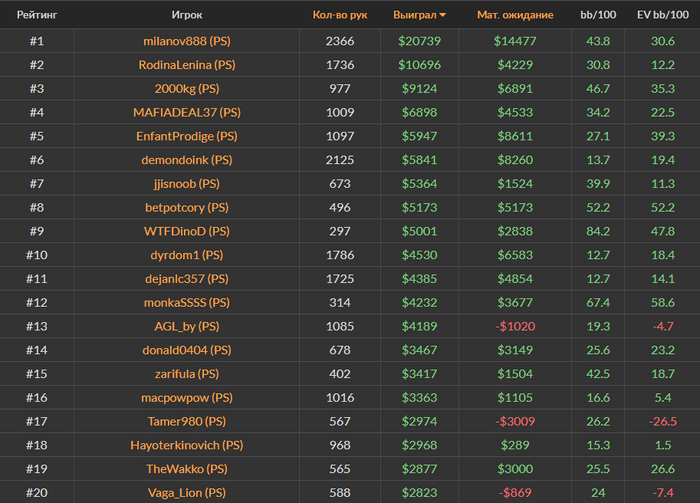Click the bb/100 column header
This screenshot has height=503, width=700.
[598, 15]
